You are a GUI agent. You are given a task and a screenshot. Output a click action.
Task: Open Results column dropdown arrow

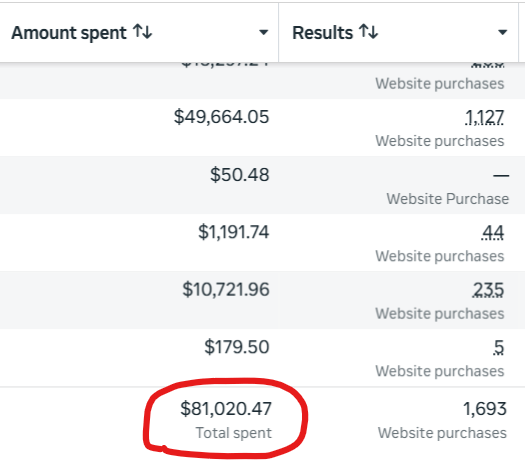pos(502,32)
